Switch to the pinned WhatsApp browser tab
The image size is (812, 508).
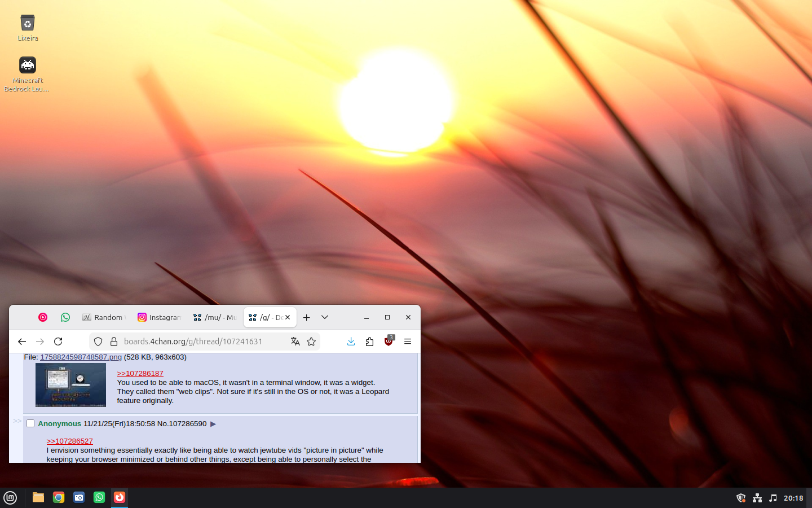[65, 317]
